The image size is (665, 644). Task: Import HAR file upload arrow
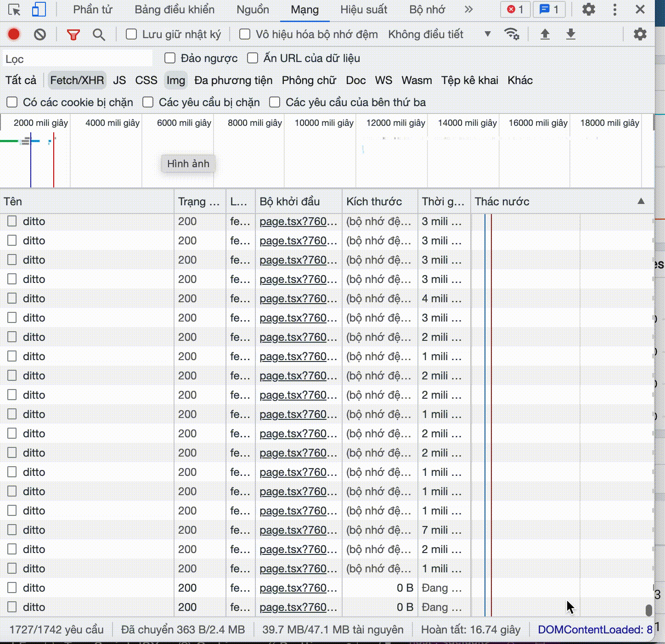(x=545, y=34)
